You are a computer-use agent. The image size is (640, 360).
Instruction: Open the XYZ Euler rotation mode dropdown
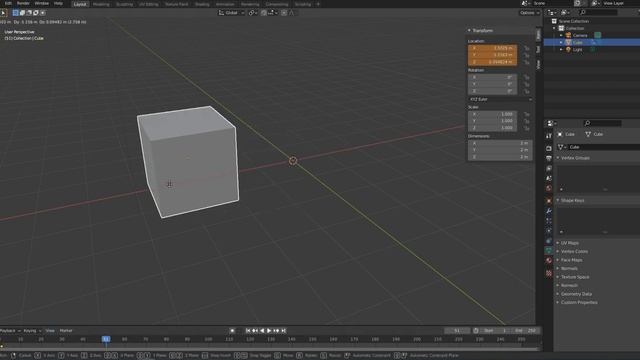coord(500,99)
